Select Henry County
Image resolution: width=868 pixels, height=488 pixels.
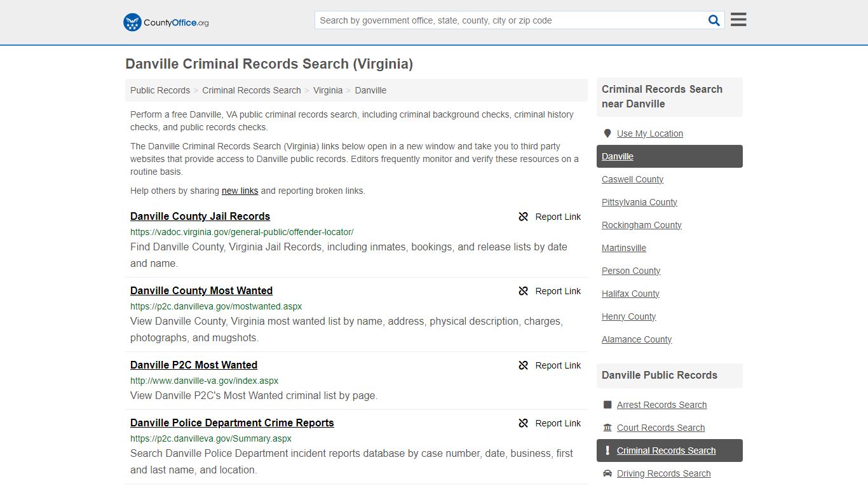click(628, 316)
